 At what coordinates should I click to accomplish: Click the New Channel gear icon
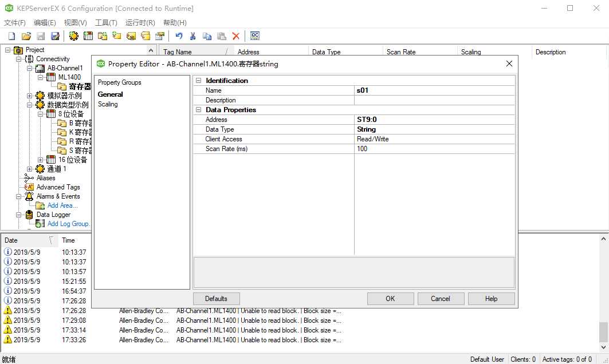tap(73, 36)
